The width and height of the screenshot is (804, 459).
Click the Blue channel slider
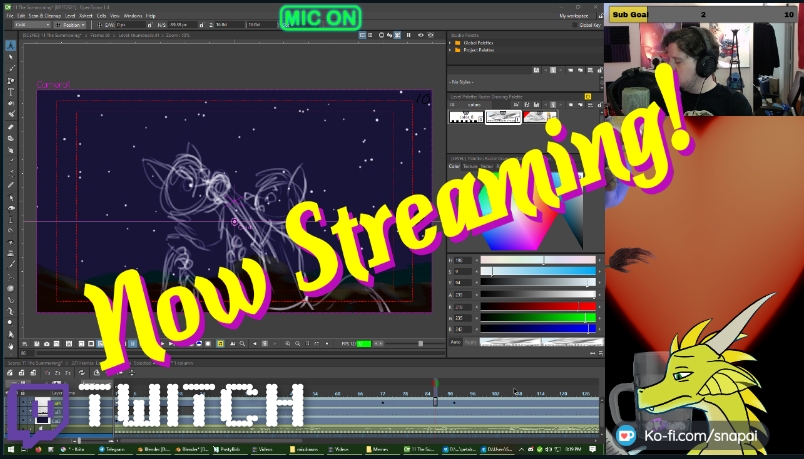point(538,329)
